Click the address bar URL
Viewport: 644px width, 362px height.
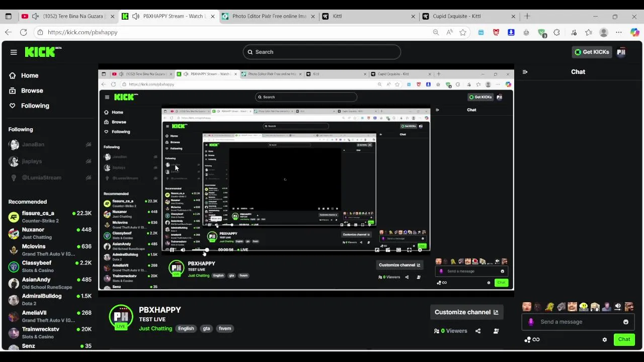83,32
